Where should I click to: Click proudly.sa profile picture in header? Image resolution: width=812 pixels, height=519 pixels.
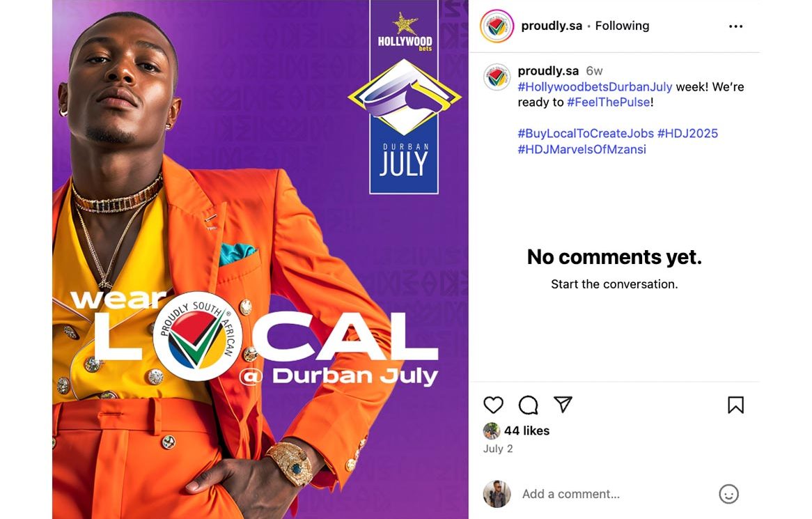click(x=497, y=26)
